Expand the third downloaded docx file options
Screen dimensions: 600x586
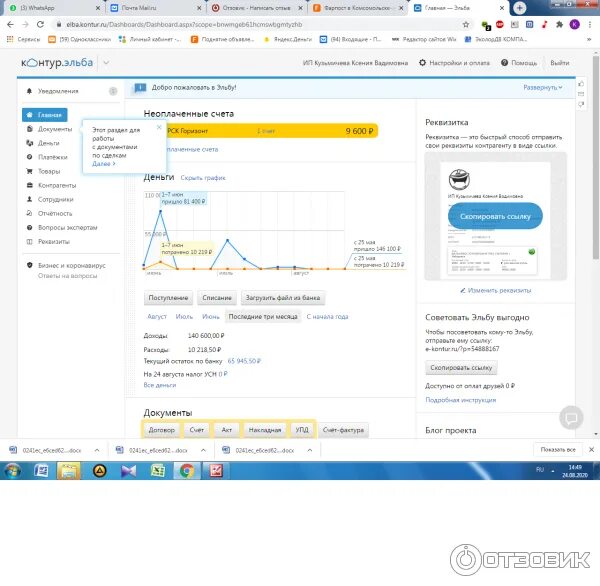click(x=310, y=450)
